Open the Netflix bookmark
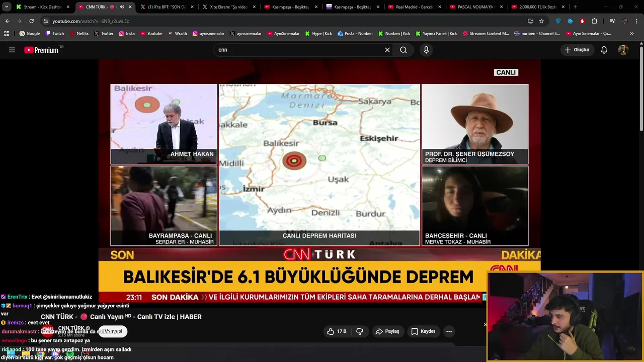The width and height of the screenshot is (644, 362). (x=78, y=34)
